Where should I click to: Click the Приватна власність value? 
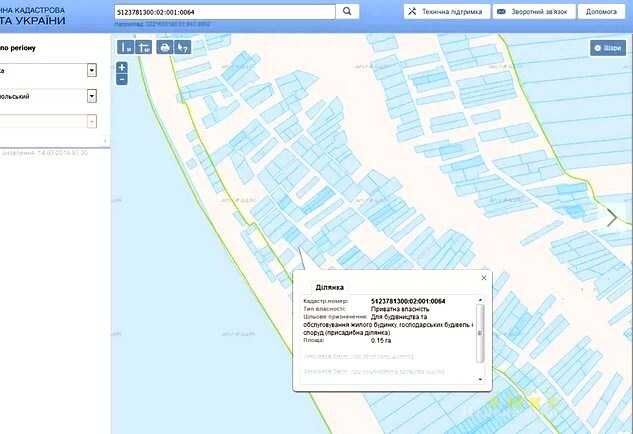point(400,309)
